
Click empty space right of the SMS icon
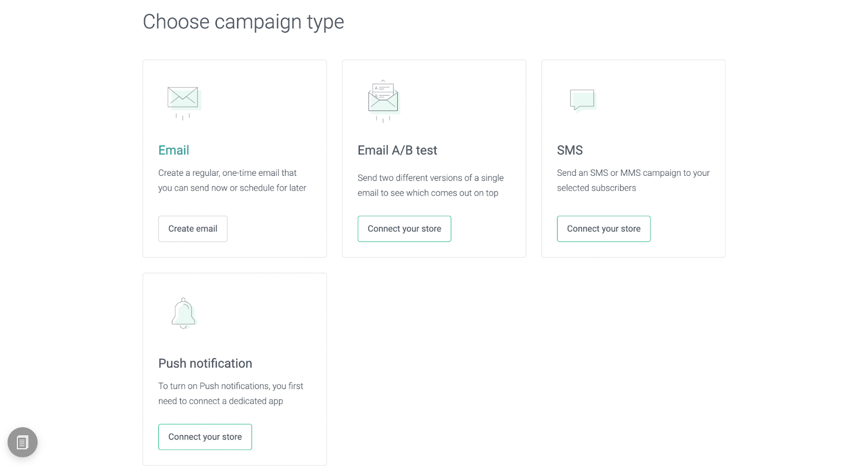click(x=662, y=101)
